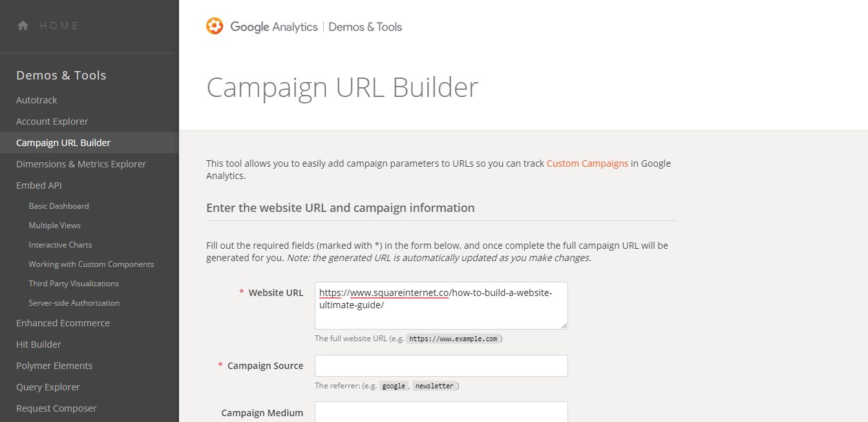Screen dimensions: 868x422
Task: Navigate to Enhanced Ecommerce
Action: pos(63,323)
